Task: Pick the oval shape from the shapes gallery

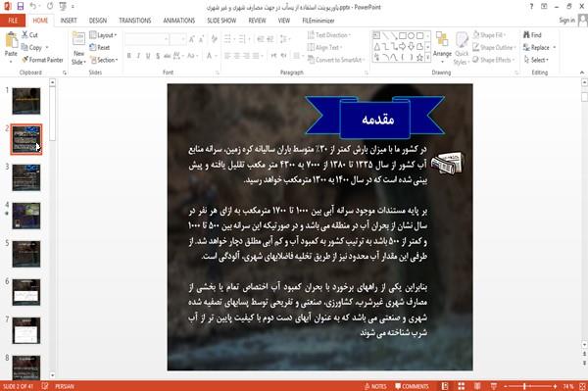Action: tap(411, 36)
